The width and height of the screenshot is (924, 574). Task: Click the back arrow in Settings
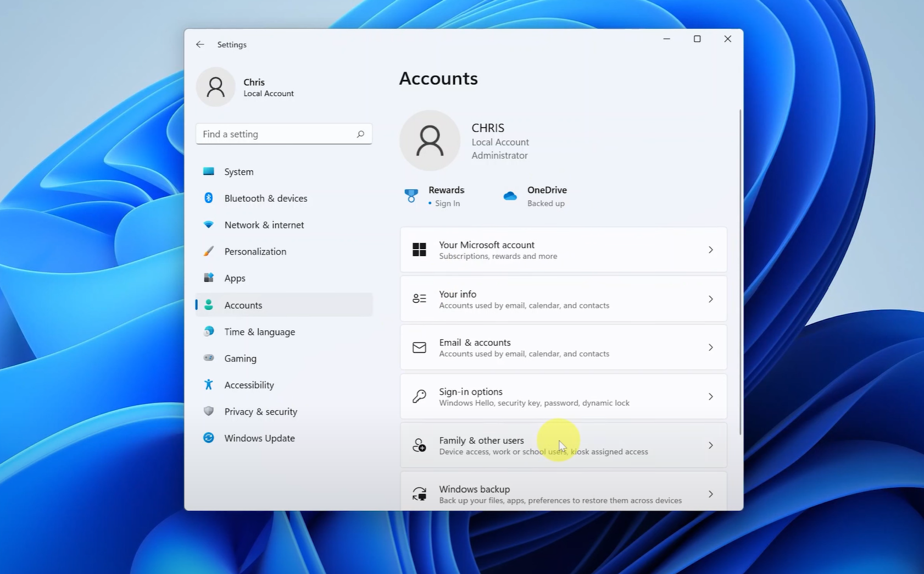(200, 45)
